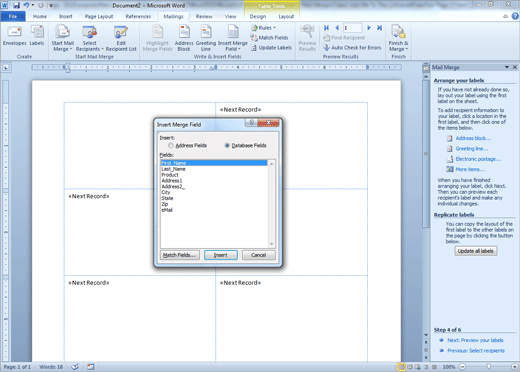Go to the last record
This screenshot has width=520, height=372.
379,28
